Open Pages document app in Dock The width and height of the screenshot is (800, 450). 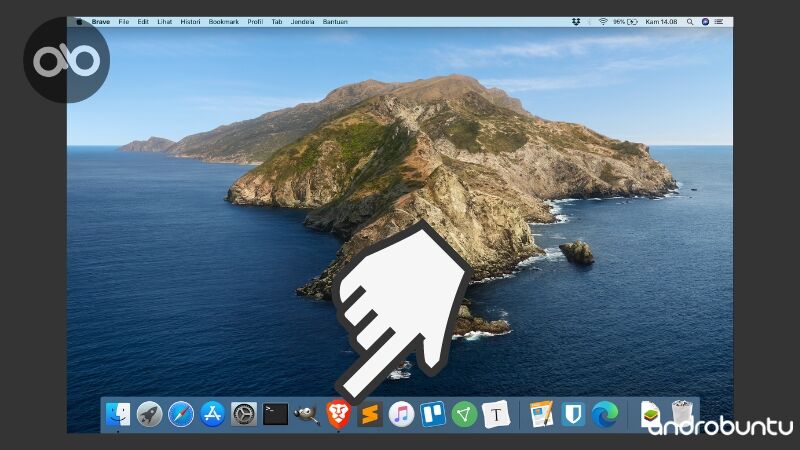541,414
